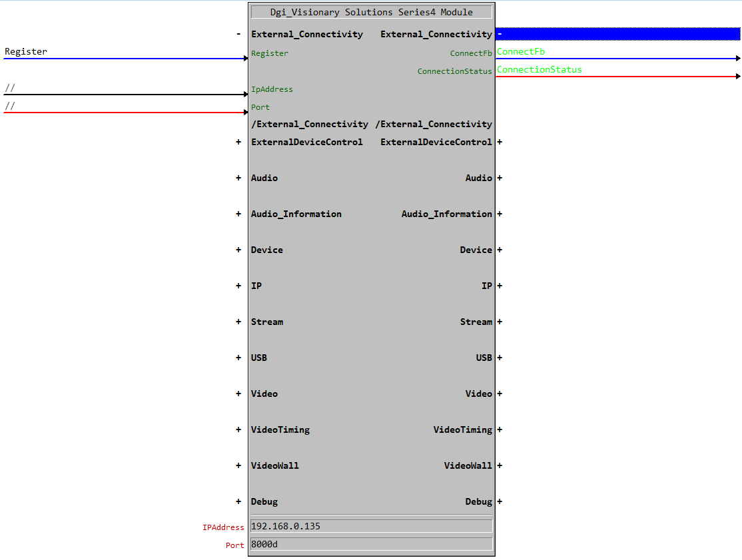Expand left ExternalDeviceControl plus sign

[238, 142]
